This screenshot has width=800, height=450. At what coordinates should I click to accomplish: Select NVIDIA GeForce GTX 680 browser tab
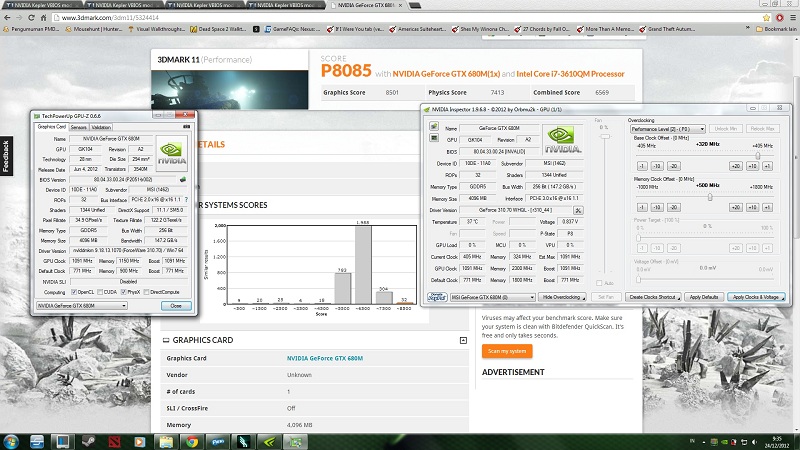(x=367, y=5)
